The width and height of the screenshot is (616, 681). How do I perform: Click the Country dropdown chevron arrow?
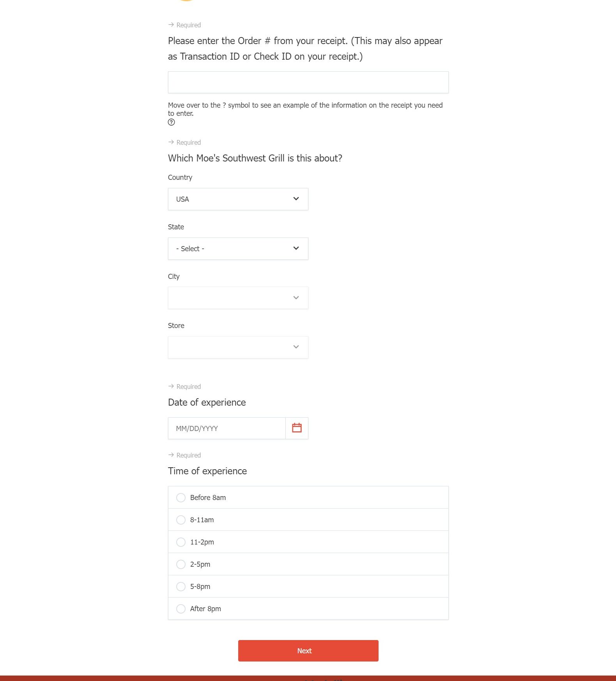(296, 199)
